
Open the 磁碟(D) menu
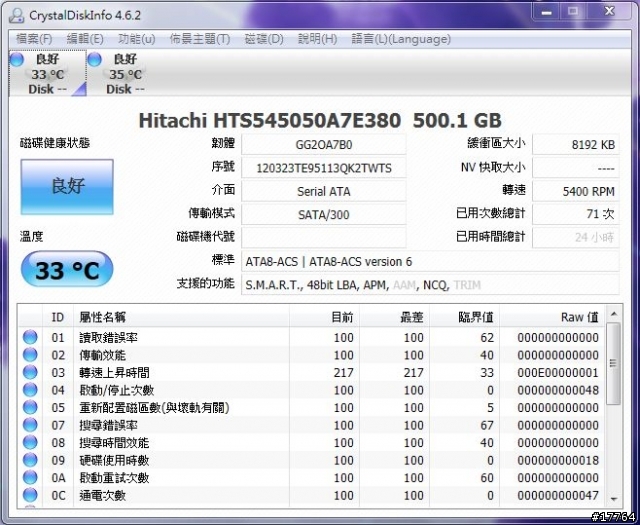point(264,39)
